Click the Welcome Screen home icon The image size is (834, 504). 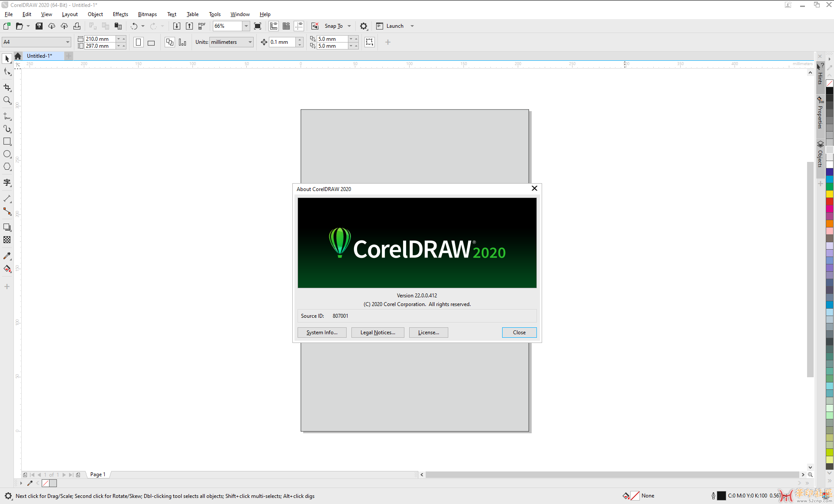tap(18, 56)
